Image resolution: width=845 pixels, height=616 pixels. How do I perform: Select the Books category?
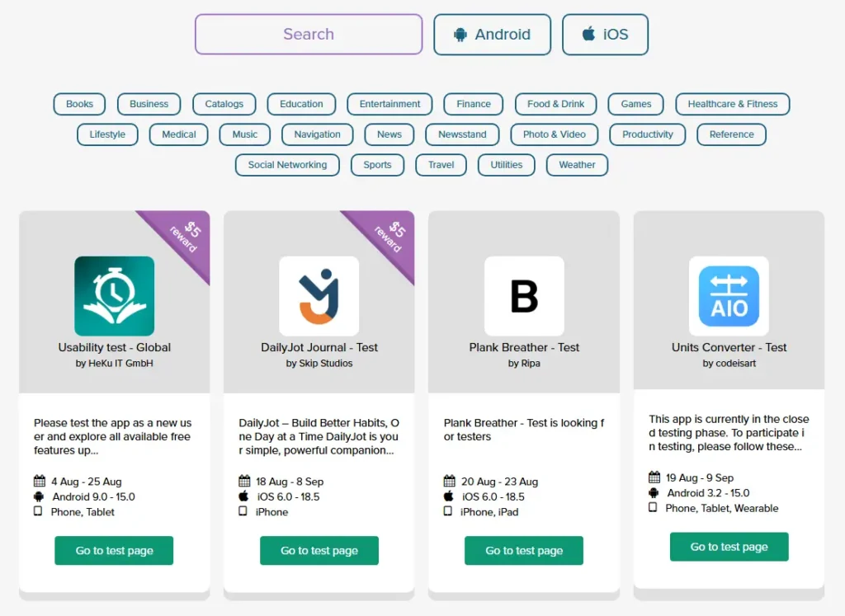(79, 104)
